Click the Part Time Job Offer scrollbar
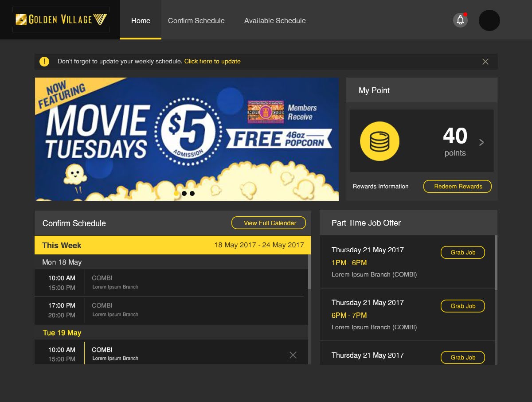 coord(496,262)
